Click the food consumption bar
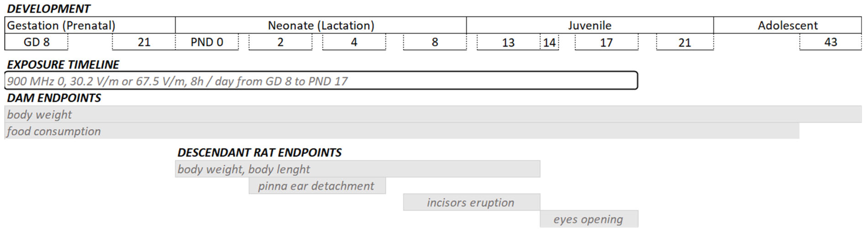868x232 pixels. coord(402,131)
